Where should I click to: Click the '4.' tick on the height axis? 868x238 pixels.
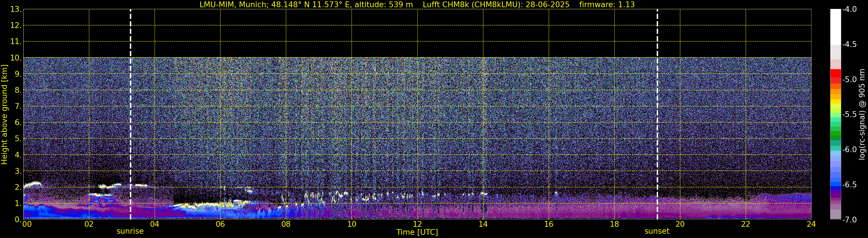[18, 155]
